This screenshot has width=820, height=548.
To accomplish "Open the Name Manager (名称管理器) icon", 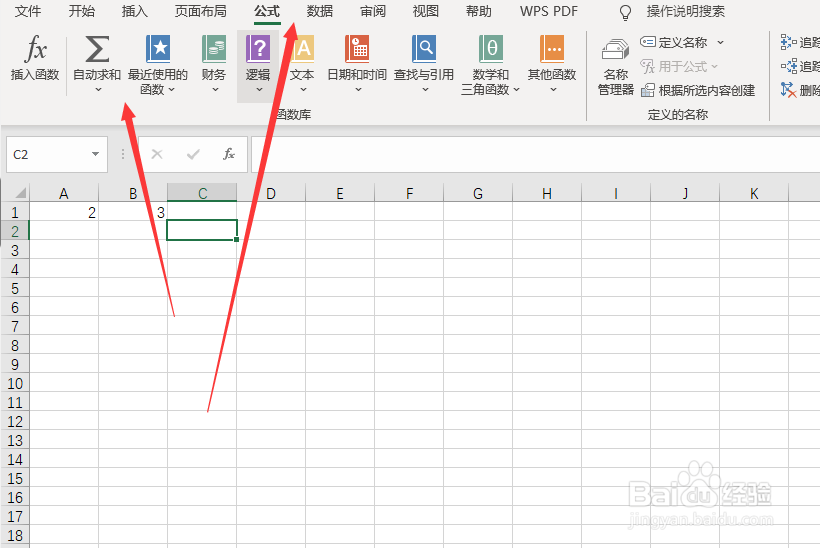I will click(x=616, y=50).
